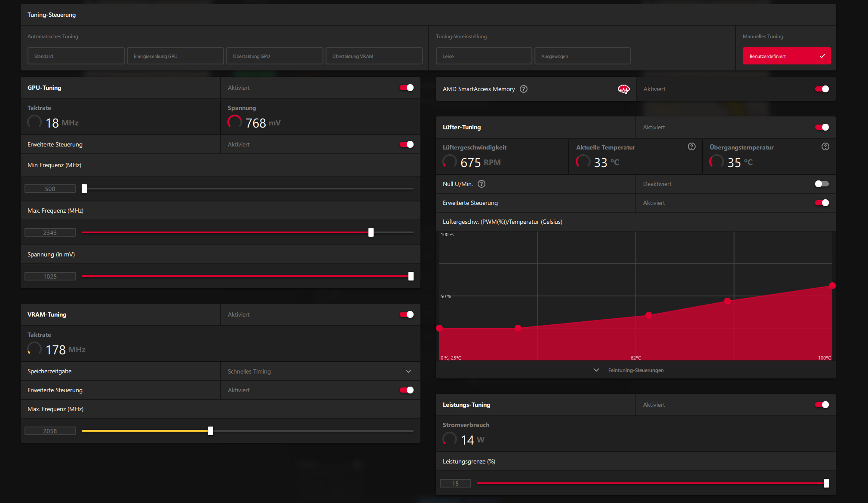This screenshot has width=868, height=503.
Task: Open the Speicherzeitgabe Schnelles Timing dropdown
Action: coord(320,371)
